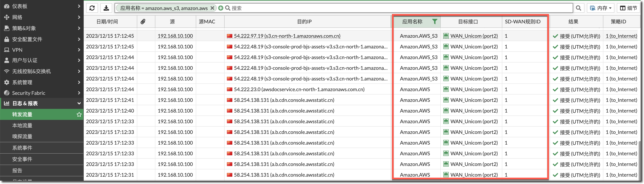Click policy 1 (to_Internet) link in first row
Screen dimensions: 644x184
[621, 36]
